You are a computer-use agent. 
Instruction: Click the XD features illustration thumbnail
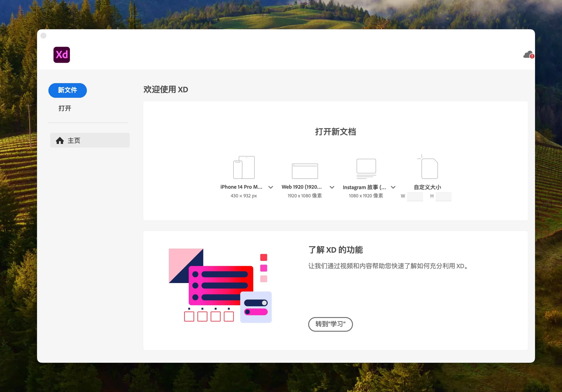click(220, 286)
